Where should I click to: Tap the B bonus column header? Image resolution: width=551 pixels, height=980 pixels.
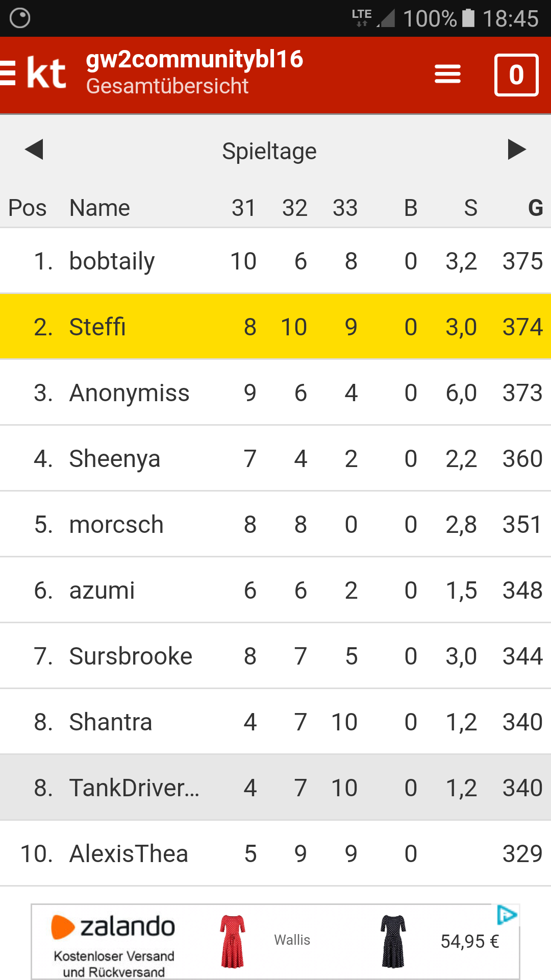click(x=411, y=208)
